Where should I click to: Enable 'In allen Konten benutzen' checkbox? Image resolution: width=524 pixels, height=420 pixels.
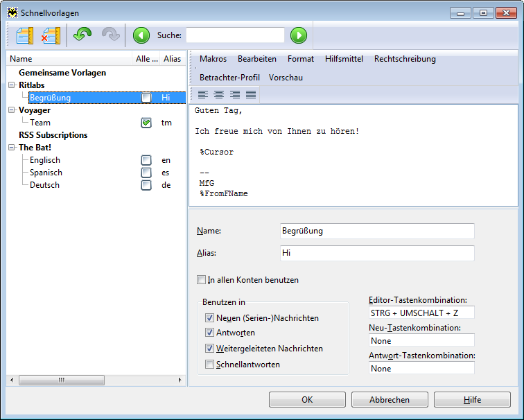pos(202,280)
